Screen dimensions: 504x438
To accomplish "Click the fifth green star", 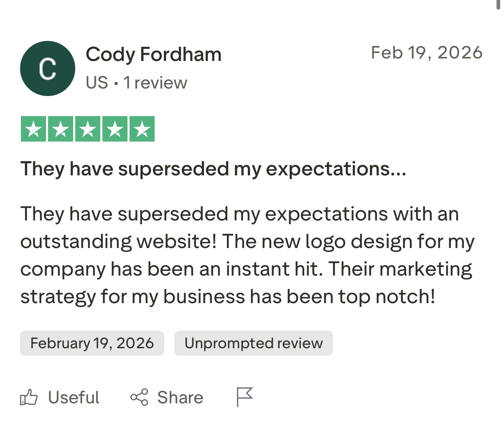I will (142, 129).
